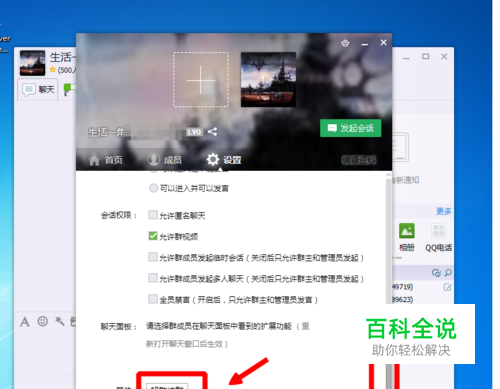Minimize the group profile window
Image resolution: width=500 pixels, height=389 pixels.
click(365, 43)
